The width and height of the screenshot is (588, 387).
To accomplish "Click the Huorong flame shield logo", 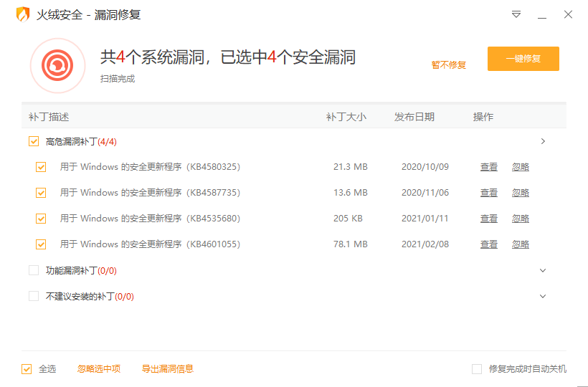I will coord(22,14).
